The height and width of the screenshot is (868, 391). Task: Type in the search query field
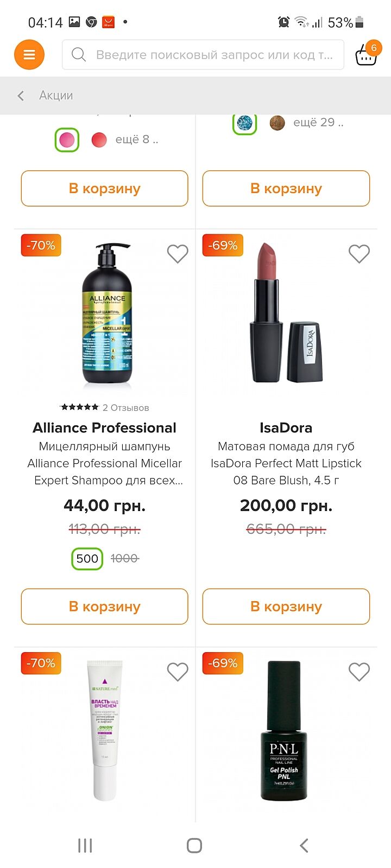point(215,55)
